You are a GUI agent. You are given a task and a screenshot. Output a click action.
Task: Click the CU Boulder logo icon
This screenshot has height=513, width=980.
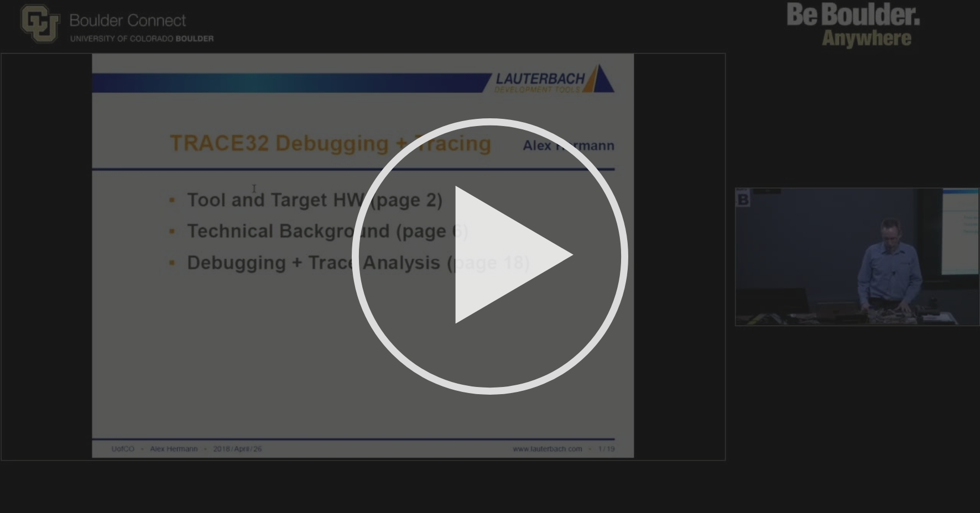pyautogui.click(x=40, y=24)
